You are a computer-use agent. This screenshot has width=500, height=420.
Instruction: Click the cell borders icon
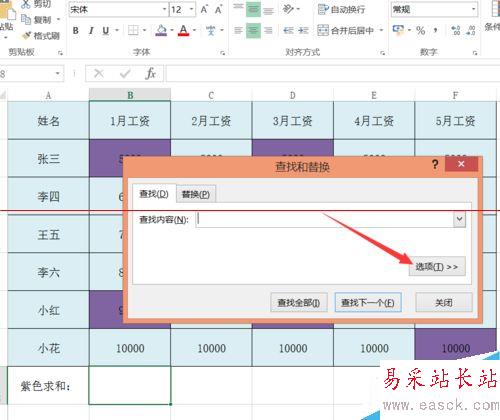[x=133, y=31]
